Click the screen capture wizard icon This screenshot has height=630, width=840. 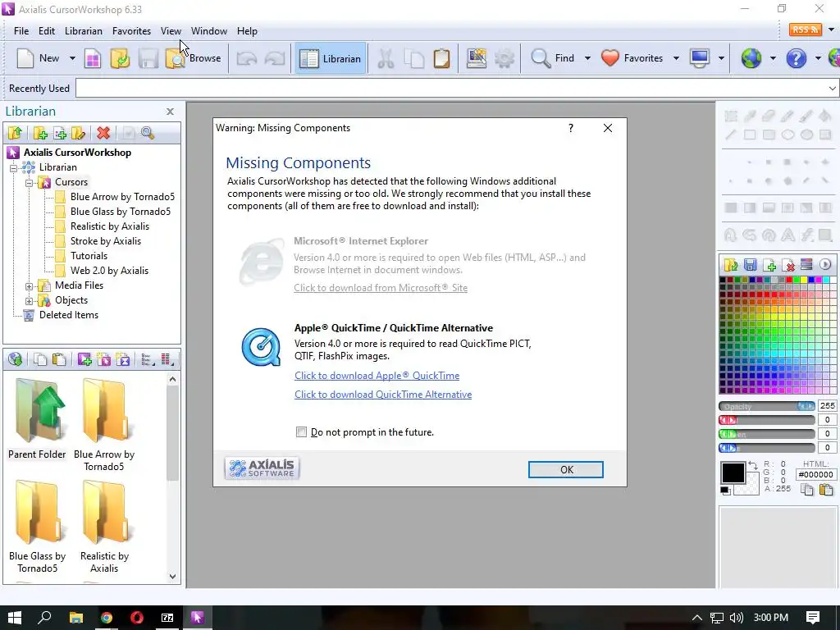point(477,58)
